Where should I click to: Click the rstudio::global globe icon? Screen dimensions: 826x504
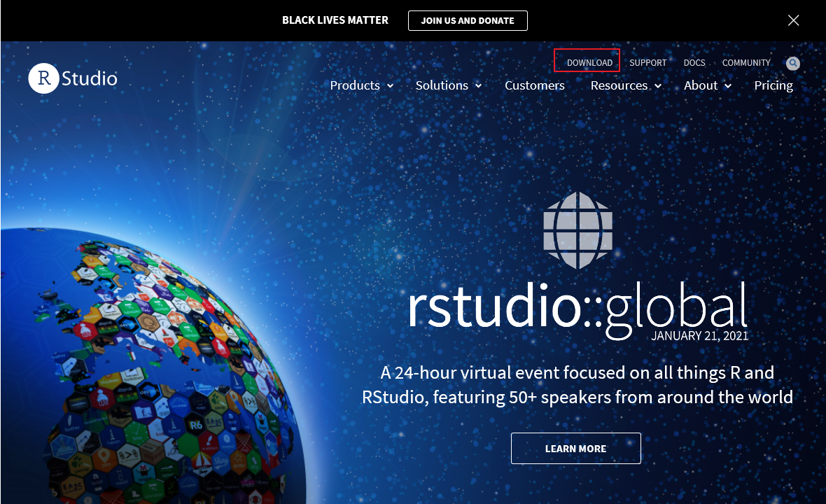578,230
